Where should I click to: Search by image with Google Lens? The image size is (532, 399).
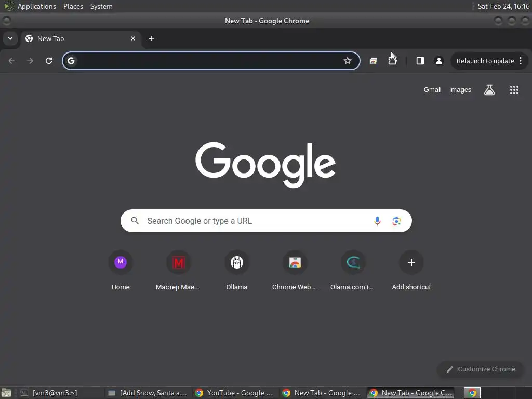tap(396, 221)
